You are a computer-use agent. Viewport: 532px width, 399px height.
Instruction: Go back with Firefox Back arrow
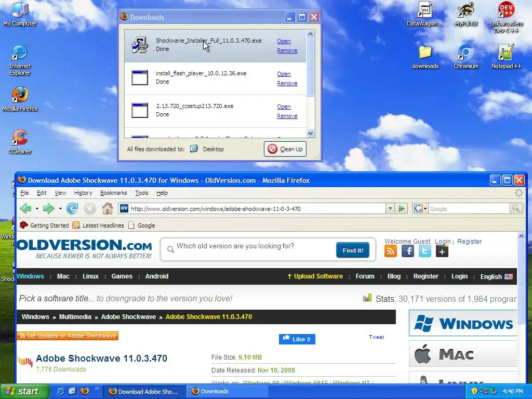pos(26,208)
